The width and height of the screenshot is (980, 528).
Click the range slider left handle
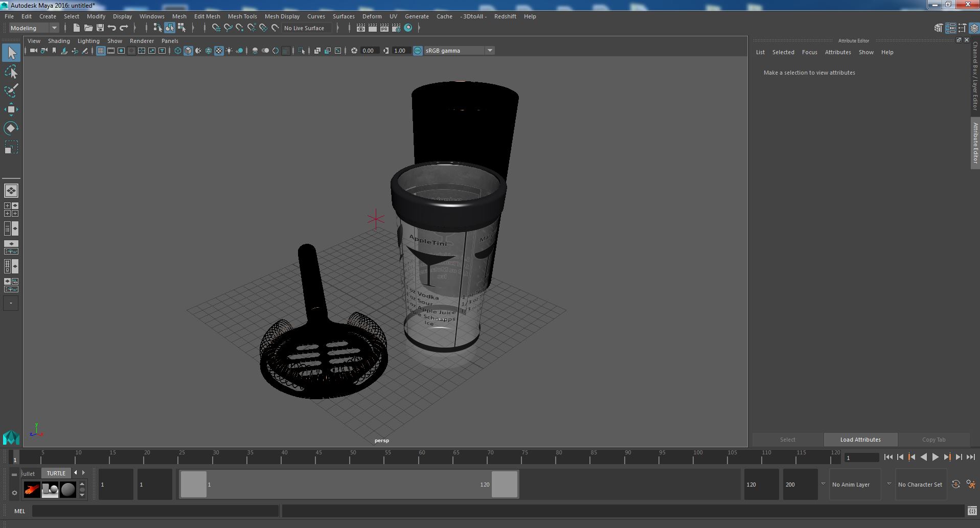194,484
